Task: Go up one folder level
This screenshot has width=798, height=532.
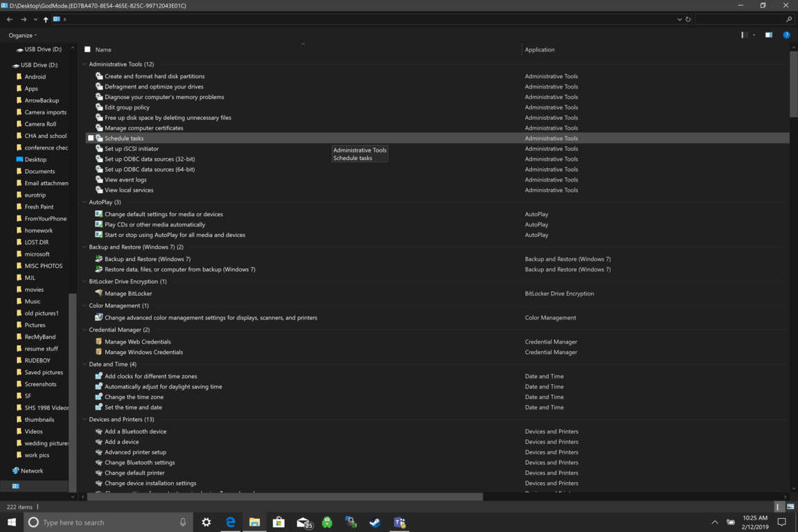Action: pyautogui.click(x=46, y=19)
